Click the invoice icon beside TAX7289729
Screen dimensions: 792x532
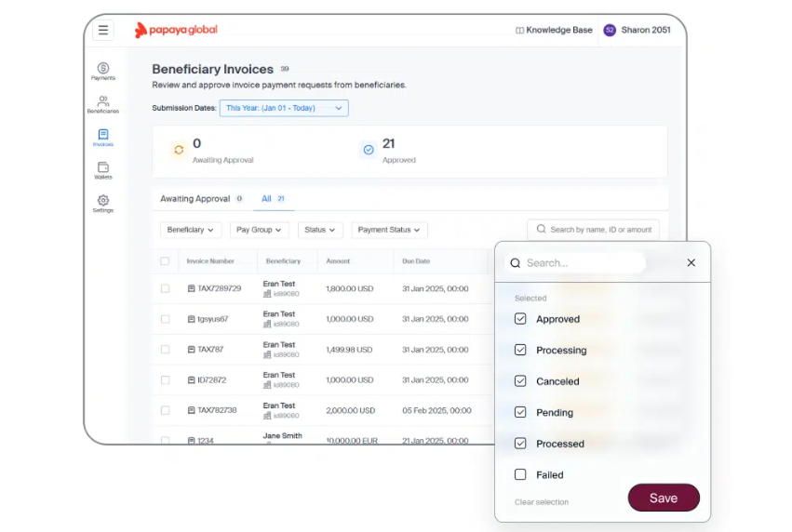[192, 288]
